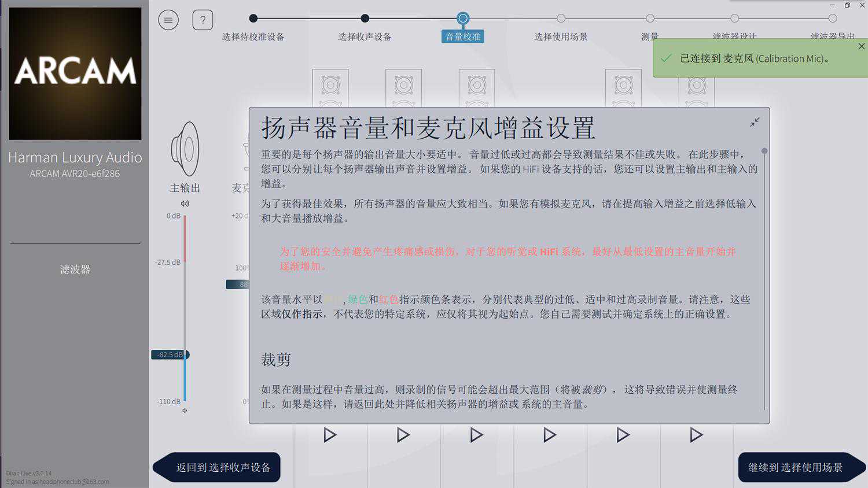Play test signal on third speaker channel
The image size is (868, 488).
[x=476, y=435]
